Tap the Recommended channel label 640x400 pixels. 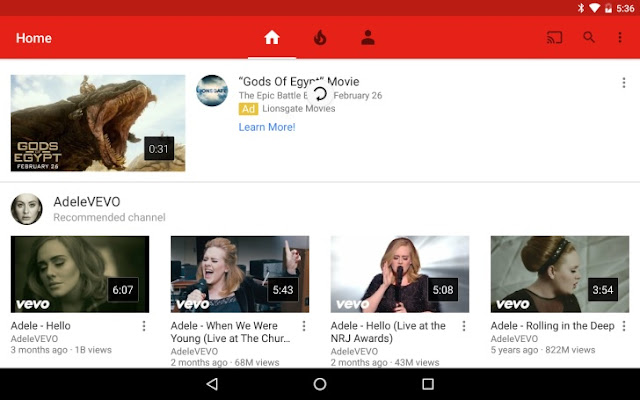109,217
